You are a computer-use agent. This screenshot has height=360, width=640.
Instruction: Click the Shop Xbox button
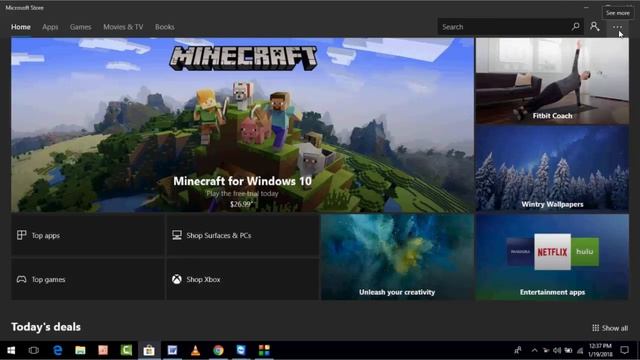coord(243,280)
